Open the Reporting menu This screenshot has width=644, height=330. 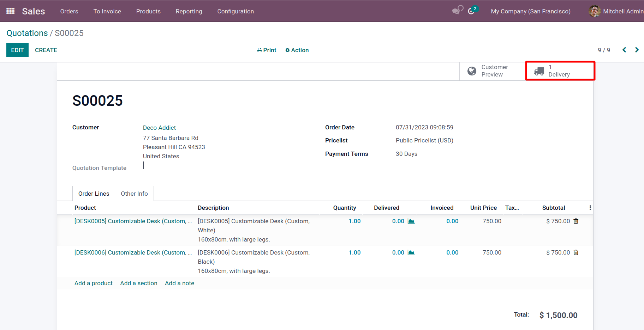pyautogui.click(x=189, y=11)
